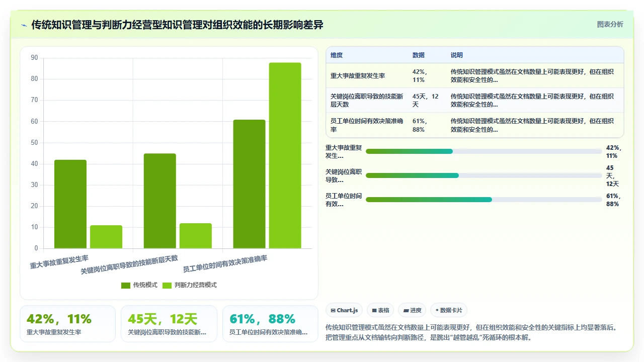Click the y-axis value 50
644x362 pixels.
tap(34, 142)
